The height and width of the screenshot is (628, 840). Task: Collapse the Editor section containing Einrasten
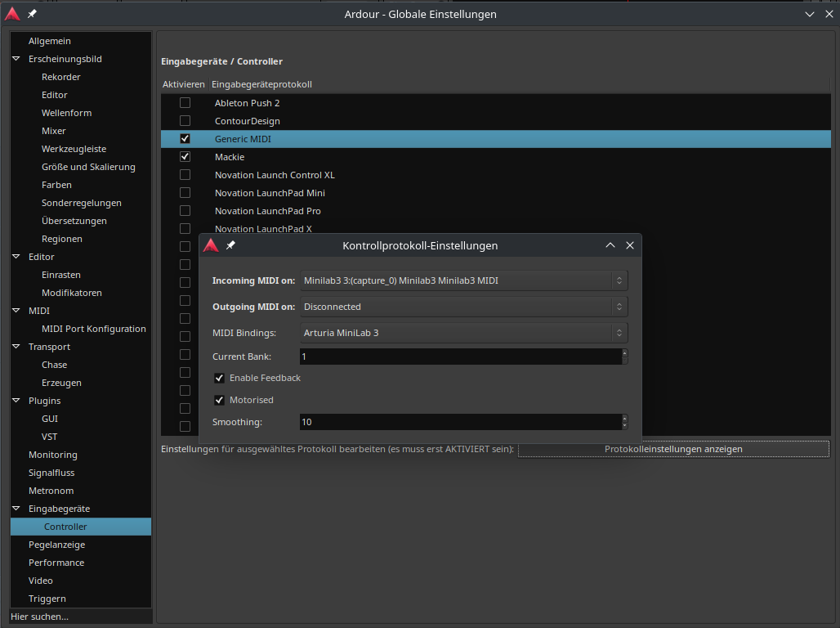16,256
